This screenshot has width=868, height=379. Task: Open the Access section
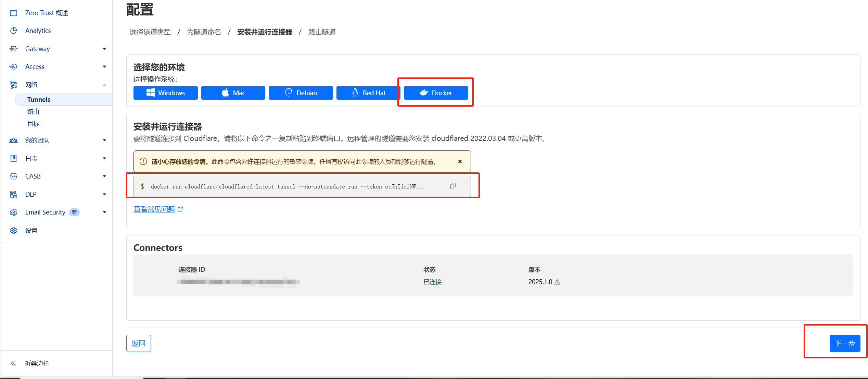(35, 66)
